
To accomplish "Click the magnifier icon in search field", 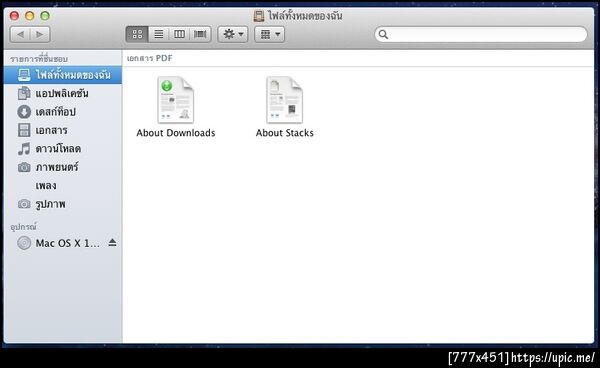I will [x=383, y=35].
